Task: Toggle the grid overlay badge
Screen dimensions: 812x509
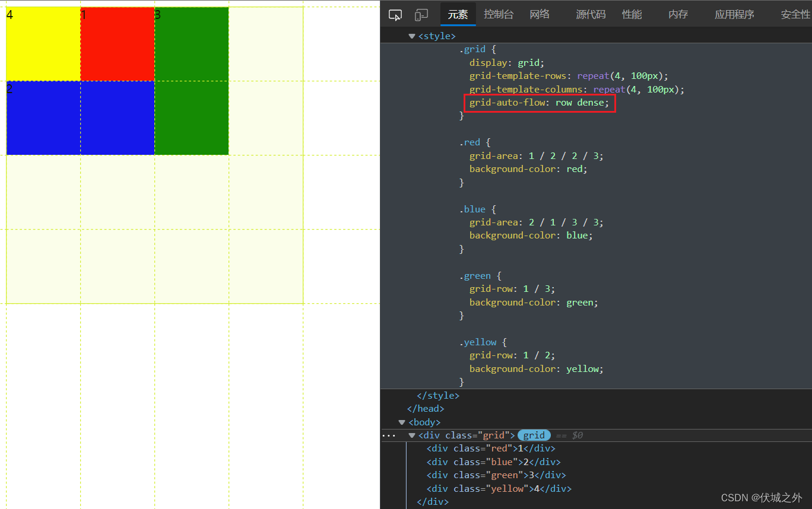Action: pos(534,435)
